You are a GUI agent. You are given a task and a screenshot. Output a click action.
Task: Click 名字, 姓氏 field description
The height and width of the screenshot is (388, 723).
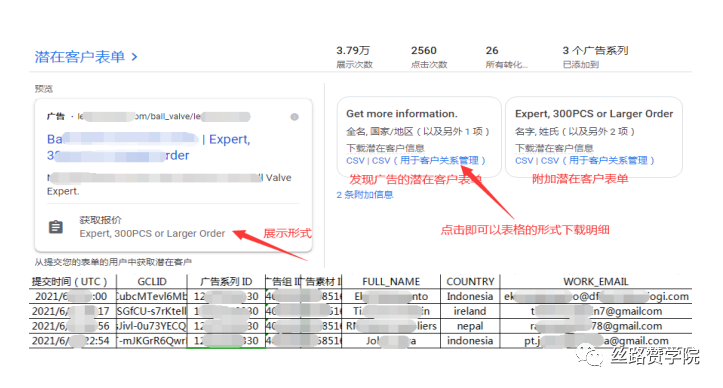tap(575, 131)
